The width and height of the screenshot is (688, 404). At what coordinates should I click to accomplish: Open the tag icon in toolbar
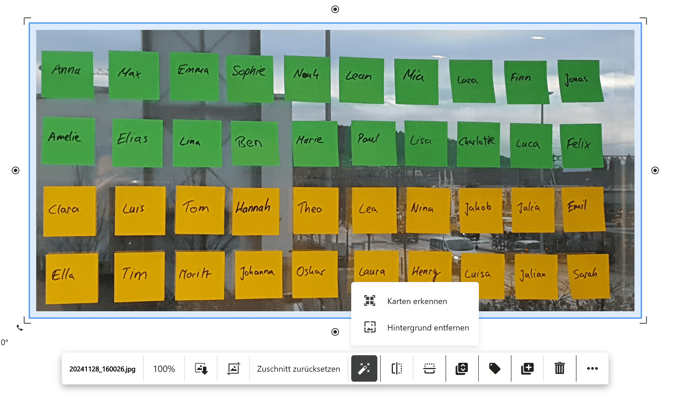click(494, 368)
